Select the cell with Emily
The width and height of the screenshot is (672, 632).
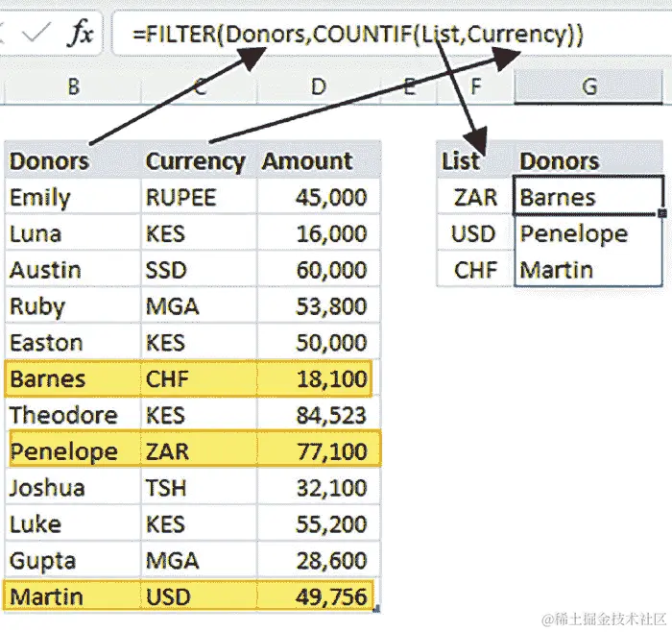(x=73, y=197)
